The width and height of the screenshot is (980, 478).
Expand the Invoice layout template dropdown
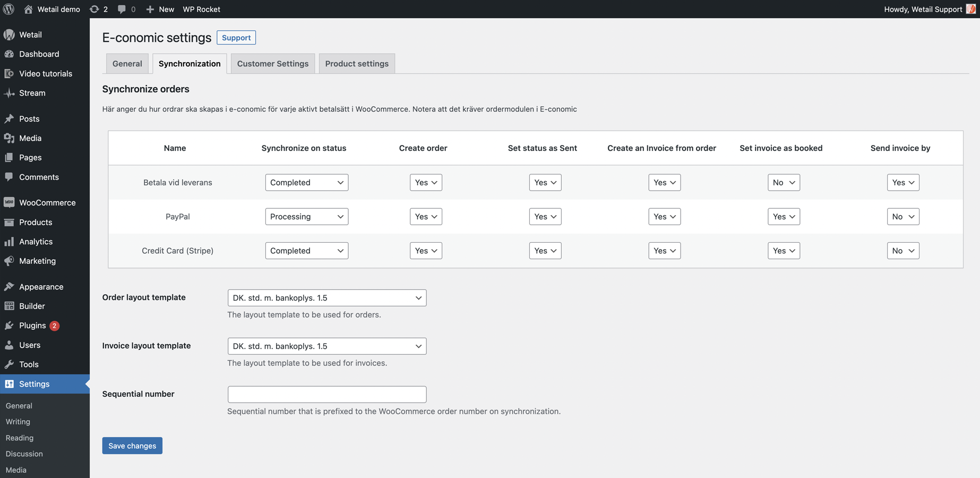[x=326, y=346]
